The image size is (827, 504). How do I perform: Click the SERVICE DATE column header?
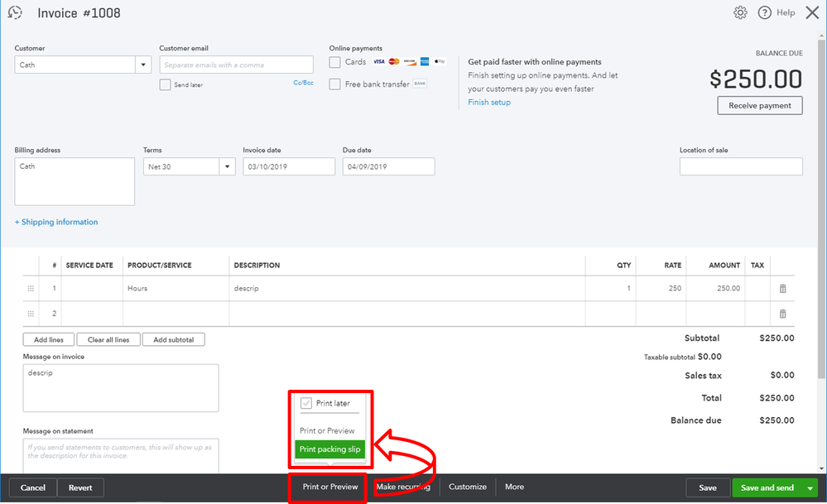coord(89,265)
